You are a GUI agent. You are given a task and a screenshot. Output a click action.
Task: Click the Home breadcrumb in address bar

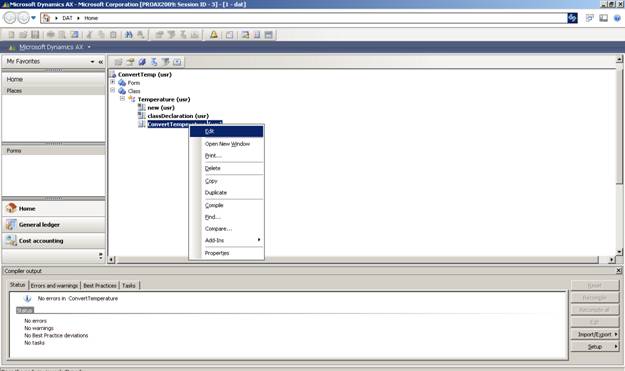pos(91,18)
